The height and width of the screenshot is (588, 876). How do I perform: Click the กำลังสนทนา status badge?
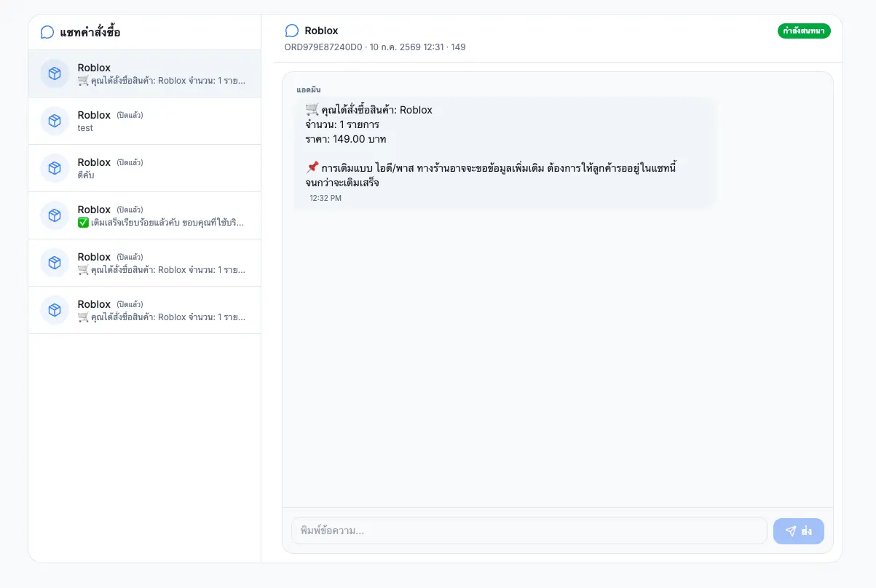pos(804,31)
